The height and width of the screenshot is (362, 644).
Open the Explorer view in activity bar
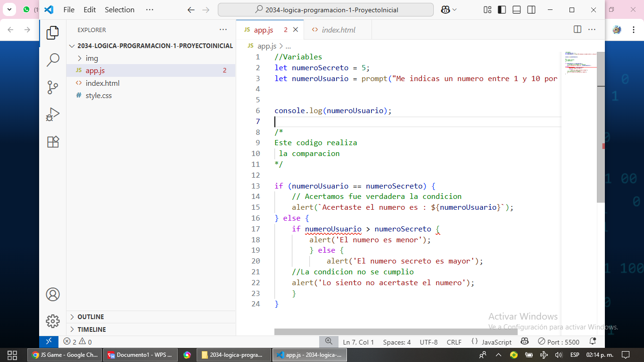(x=53, y=33)
